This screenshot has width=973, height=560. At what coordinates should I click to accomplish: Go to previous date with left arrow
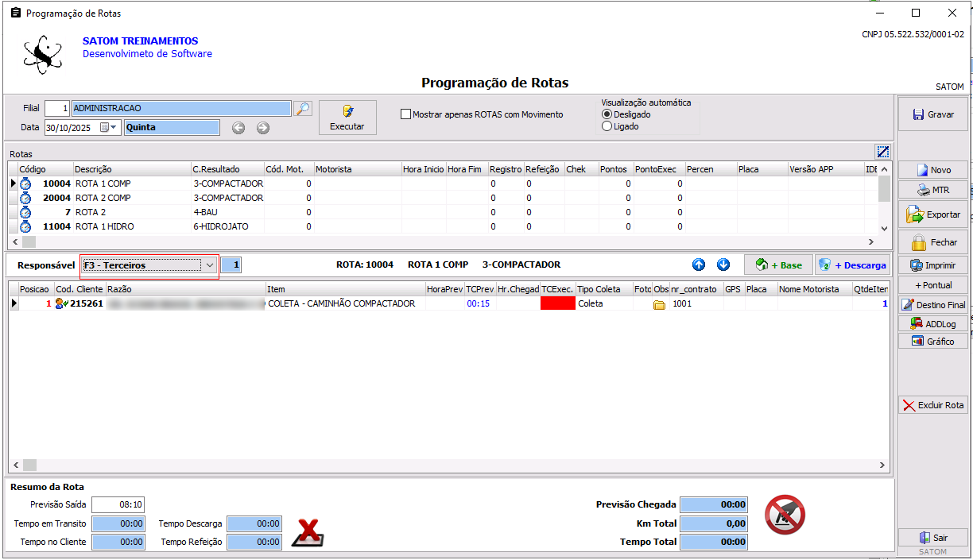point(238,128)
